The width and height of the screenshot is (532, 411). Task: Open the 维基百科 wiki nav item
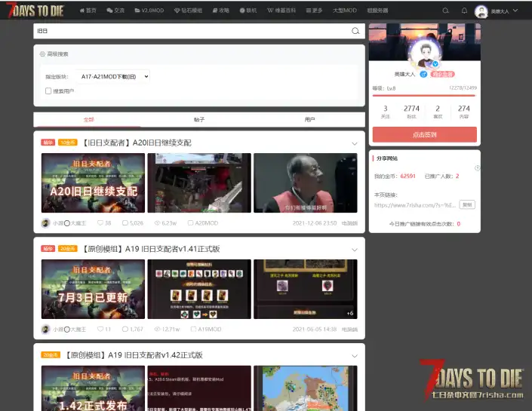[281, 11]
